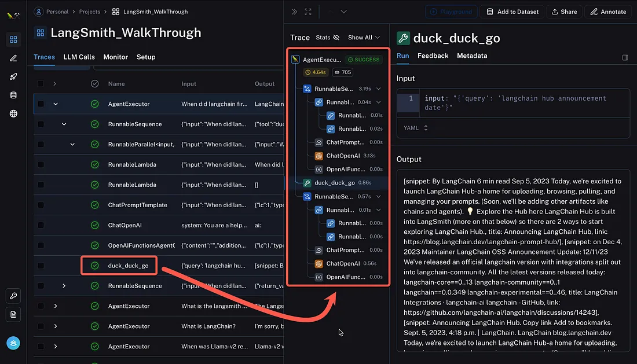Click the expand-all chevron in table header
The height and width of the screenshot is (364, 637).
point(55,83)
